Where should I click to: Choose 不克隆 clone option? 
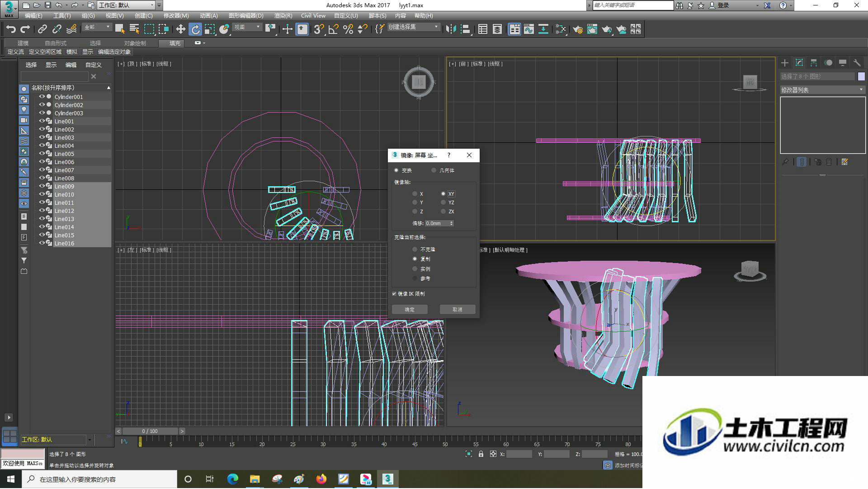coord(415,249)
